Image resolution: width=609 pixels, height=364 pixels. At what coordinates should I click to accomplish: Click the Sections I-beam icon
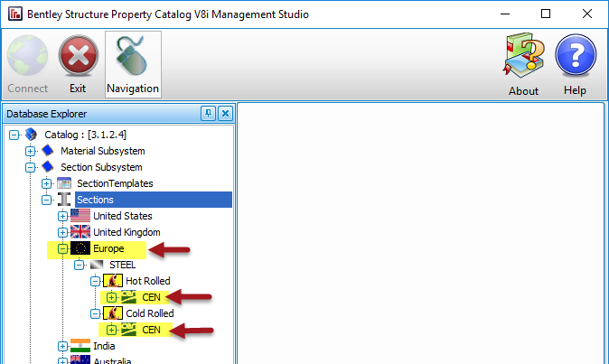coord(64,200)
